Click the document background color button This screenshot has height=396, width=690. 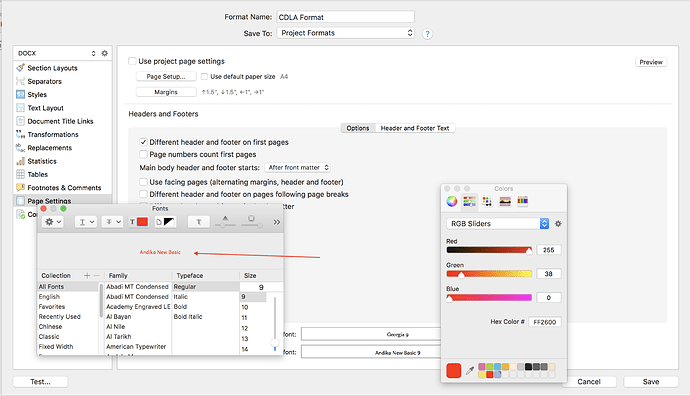165,222
